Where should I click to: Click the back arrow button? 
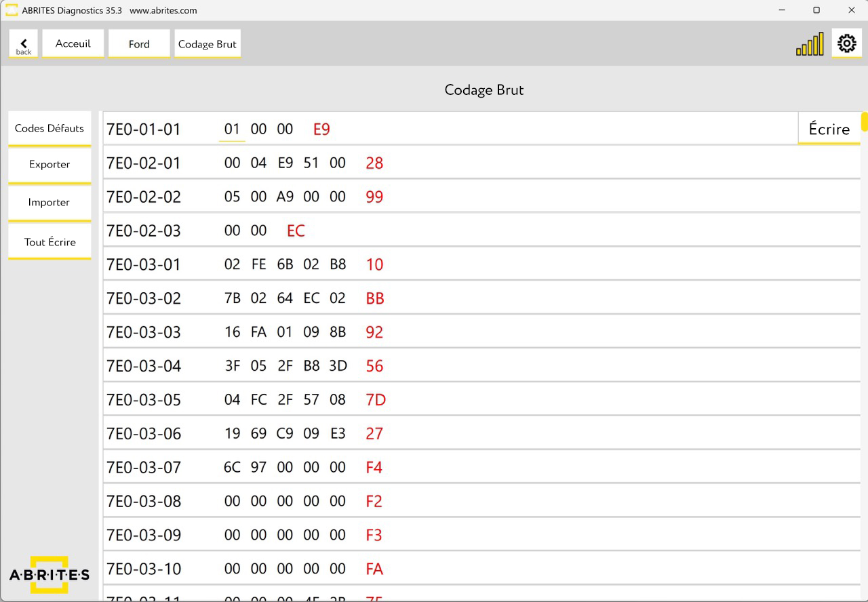pos(24,44)
